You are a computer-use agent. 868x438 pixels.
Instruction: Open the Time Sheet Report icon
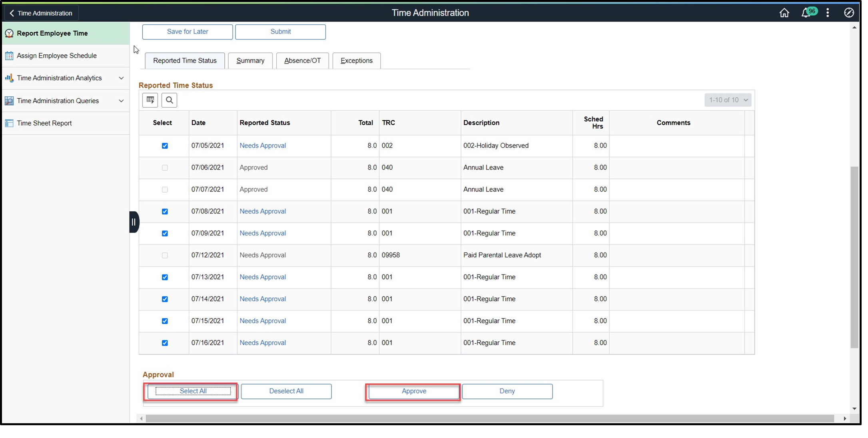pos(9,123)
